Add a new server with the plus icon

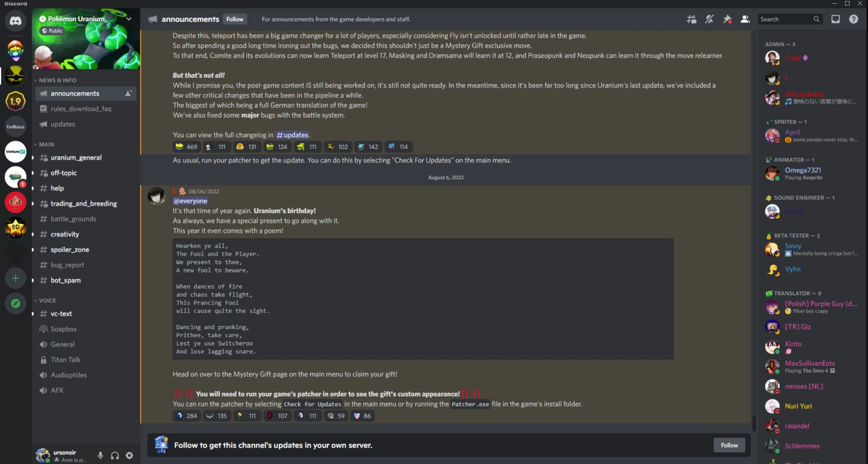(15, 278)
